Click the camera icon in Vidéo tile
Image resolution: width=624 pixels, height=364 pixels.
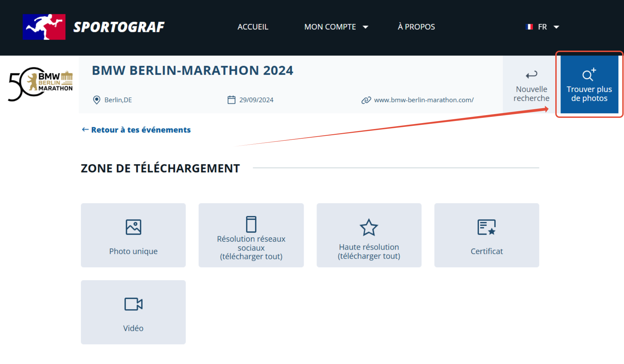[133, 304]
